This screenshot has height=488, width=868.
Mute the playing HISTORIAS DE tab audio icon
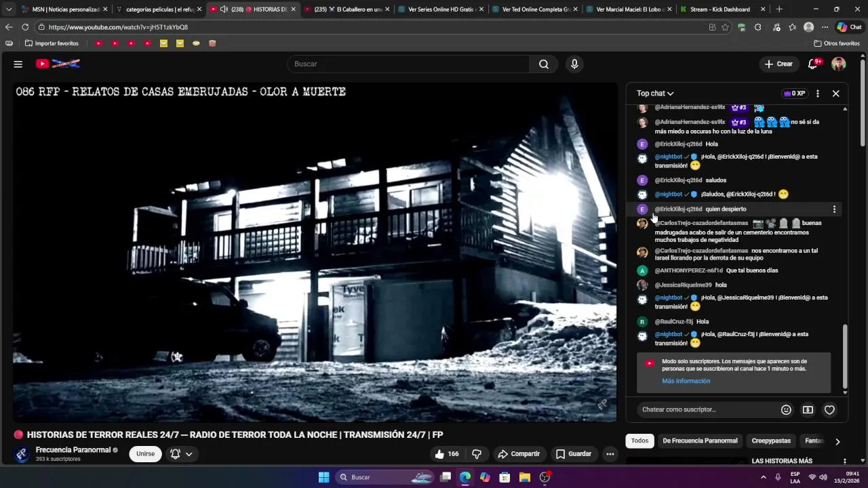[224, 9]
